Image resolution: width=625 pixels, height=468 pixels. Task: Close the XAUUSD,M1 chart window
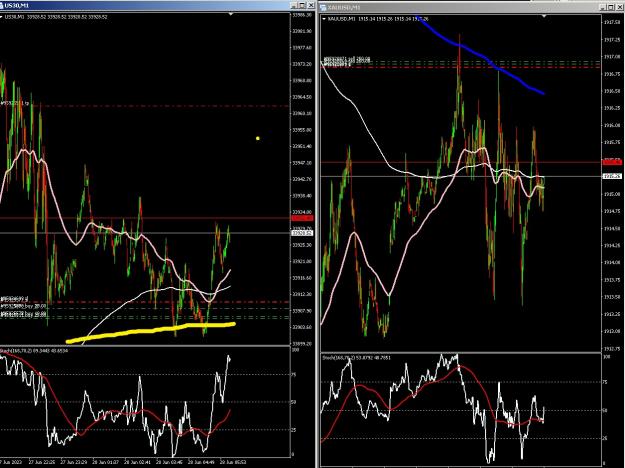click(x=619, y=7)
